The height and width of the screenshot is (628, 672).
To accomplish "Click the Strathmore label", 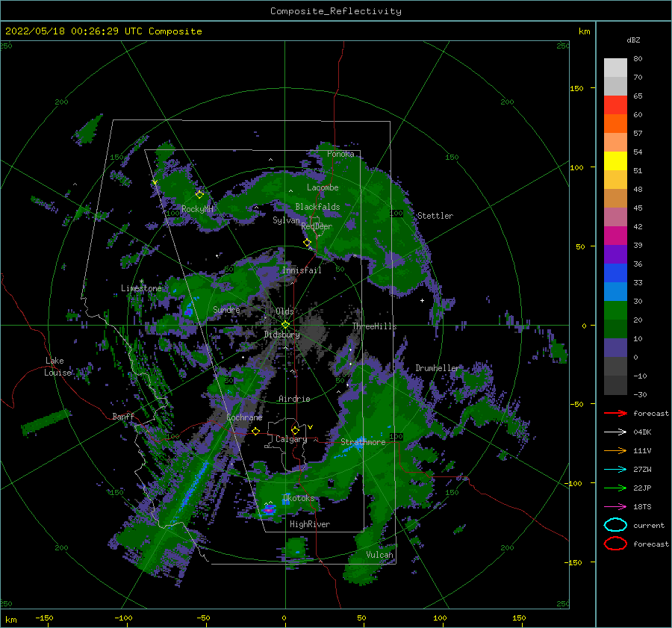I will tap(364, 442).
